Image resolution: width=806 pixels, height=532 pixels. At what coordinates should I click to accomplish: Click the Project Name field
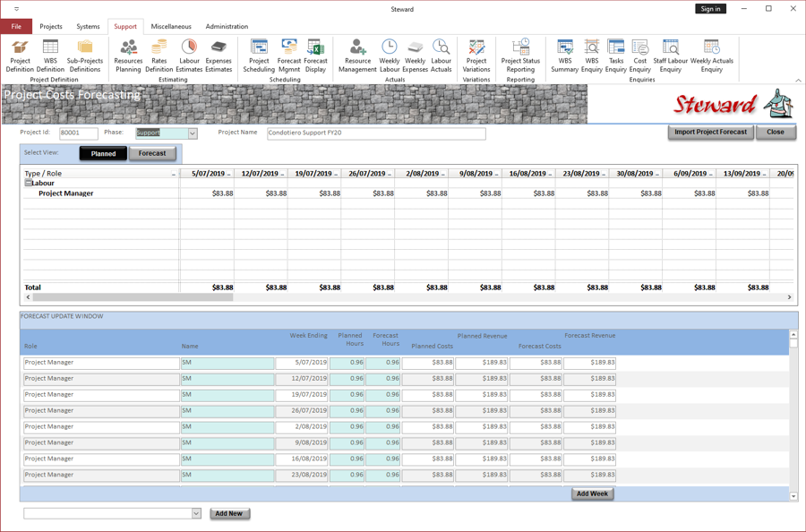pyautogui.click(x=376, y=133)
